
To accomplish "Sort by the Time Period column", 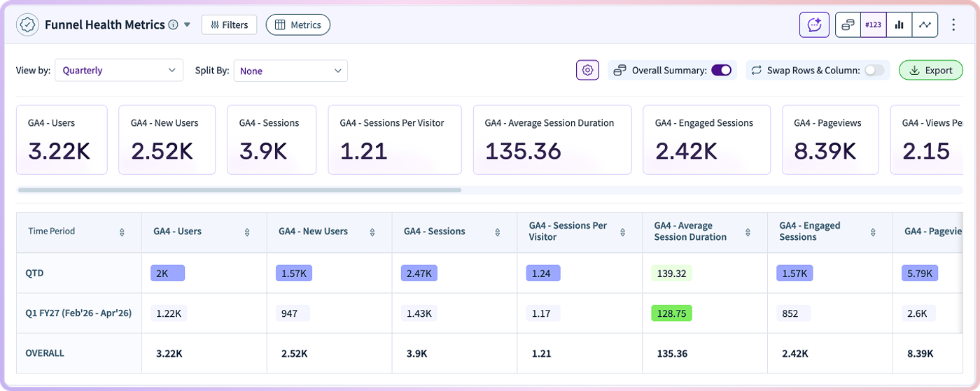I will click(122, 232).
